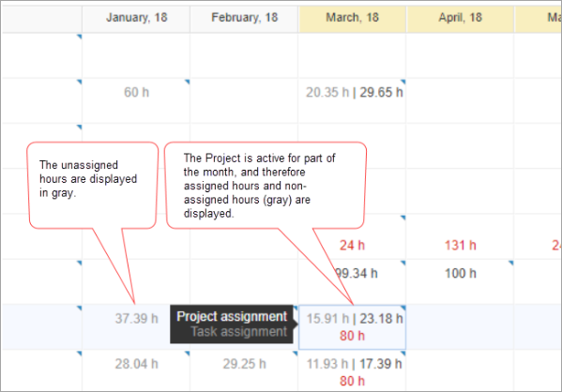
Task: Click blue corner marker on 100 h cell
Action: click(x=510, y=263)
